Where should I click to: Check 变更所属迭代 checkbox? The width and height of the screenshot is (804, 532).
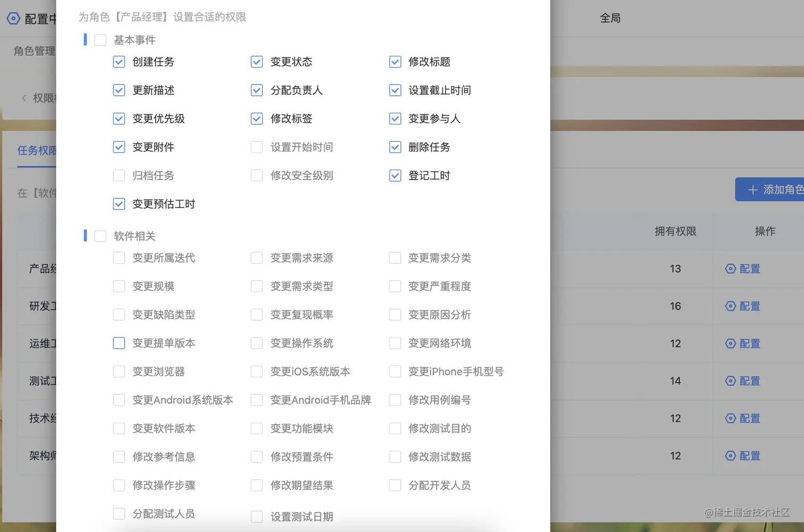coord(119,258)
